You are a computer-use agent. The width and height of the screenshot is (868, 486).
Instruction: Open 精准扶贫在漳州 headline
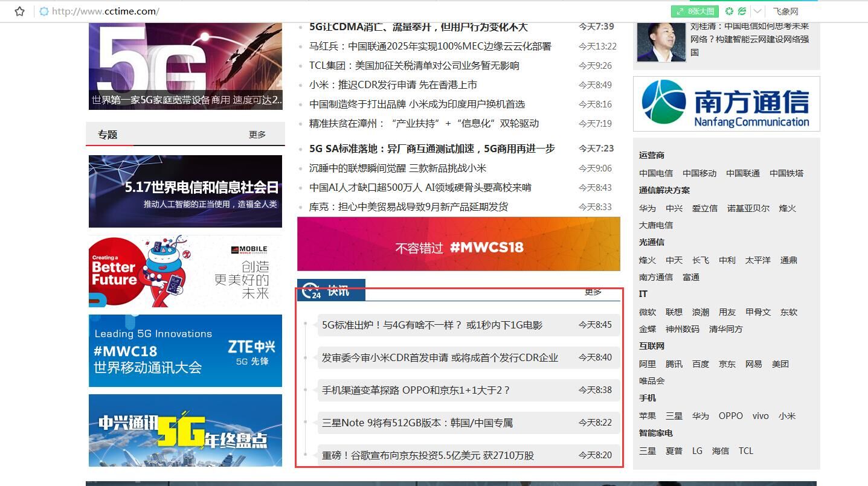(424, 123)
